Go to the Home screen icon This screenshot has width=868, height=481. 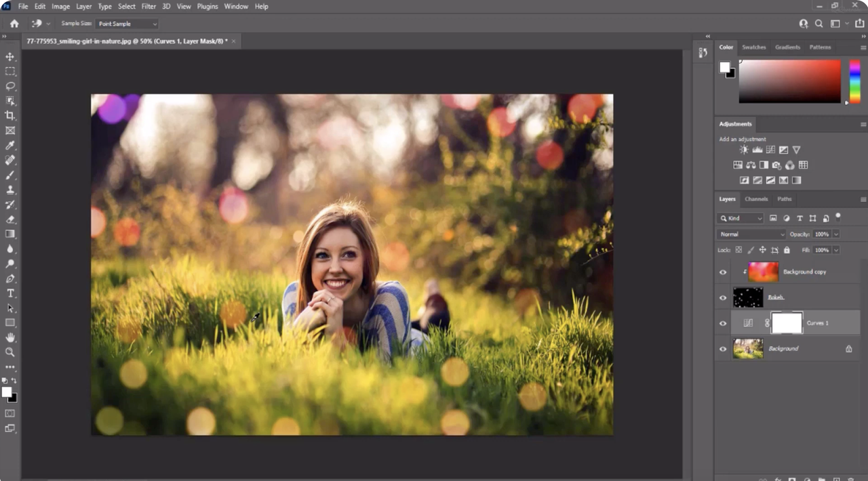14,24
